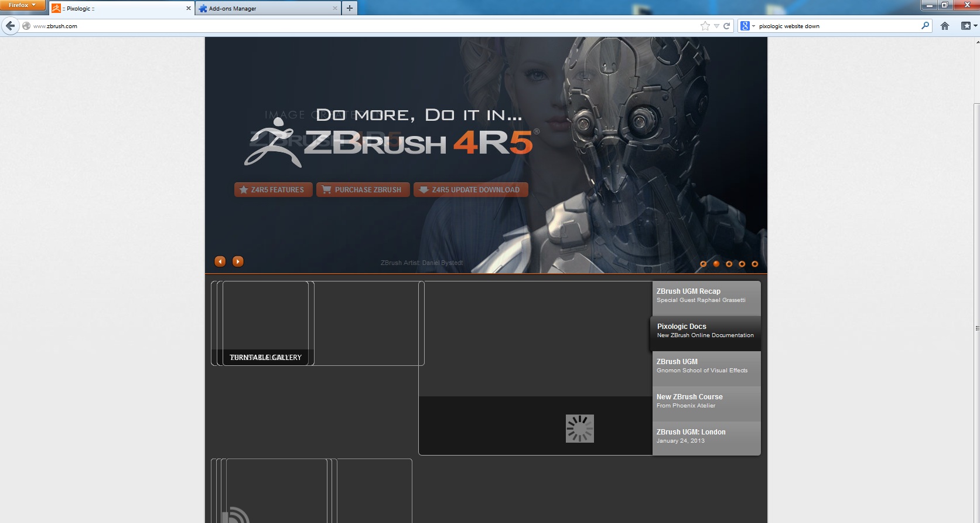Open a new tab with the plus button
This screenshot has width=980, height=523.
tap(350, 8)
